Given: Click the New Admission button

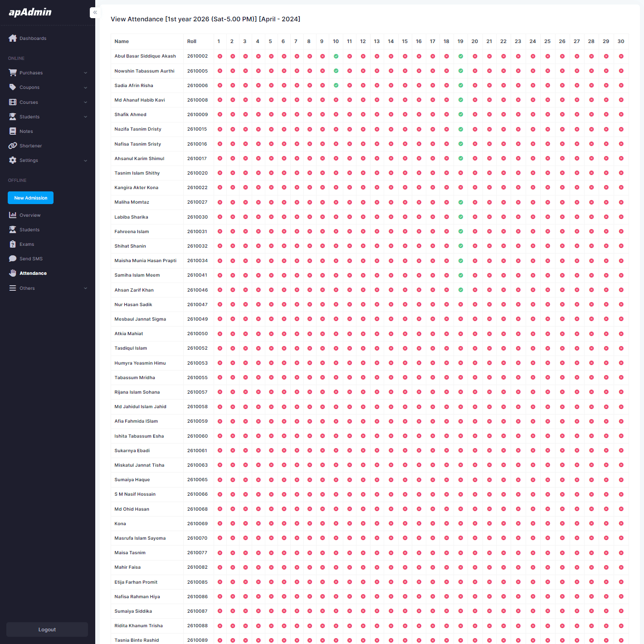Looking at the screenshot, I should [30, 198].
